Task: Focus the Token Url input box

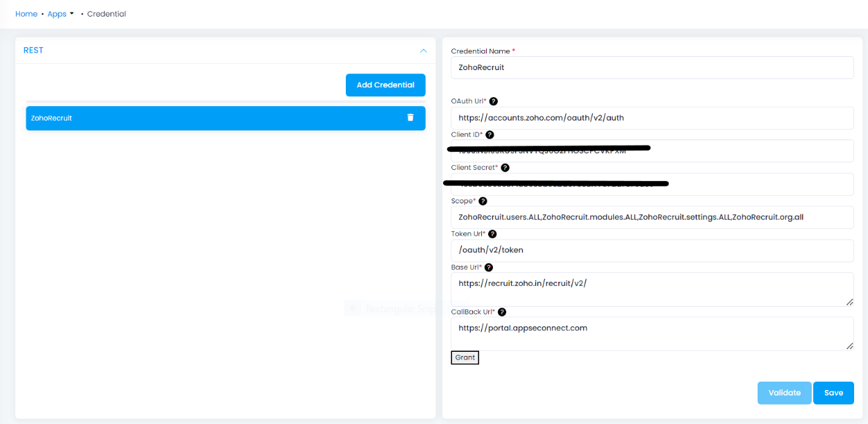Action: (651, 250)
